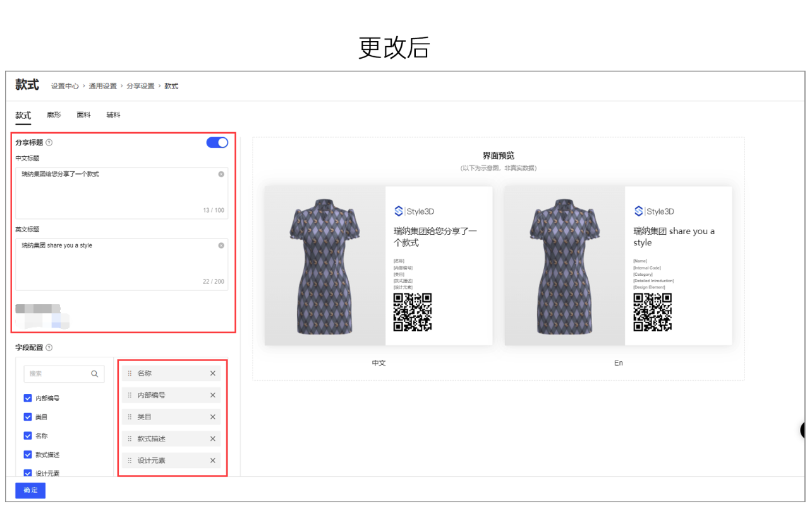Uncheck the 类目 checkbox

coord(28,417)
